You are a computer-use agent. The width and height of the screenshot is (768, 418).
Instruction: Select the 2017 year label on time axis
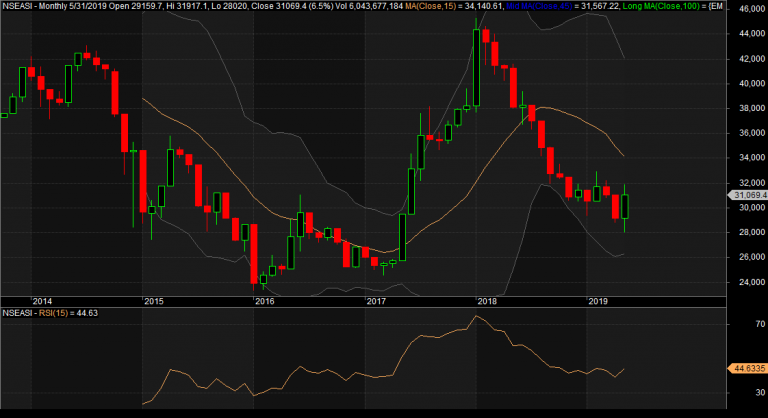(376, 301)
